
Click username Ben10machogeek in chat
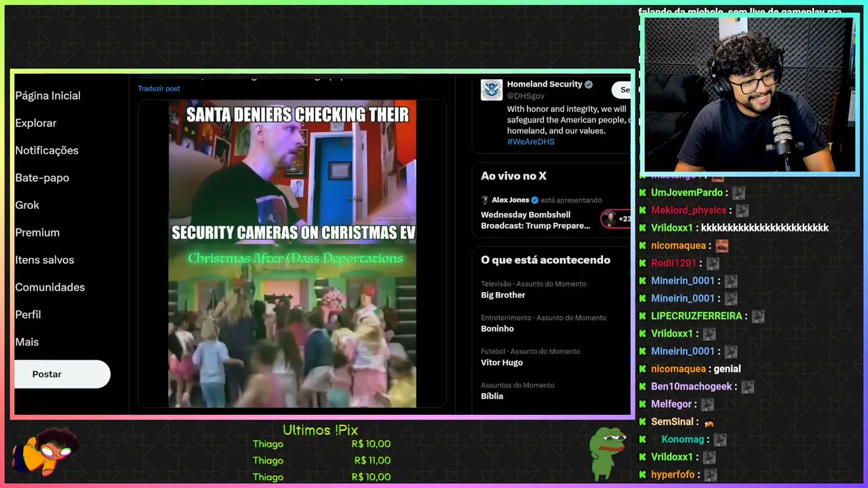692,386
